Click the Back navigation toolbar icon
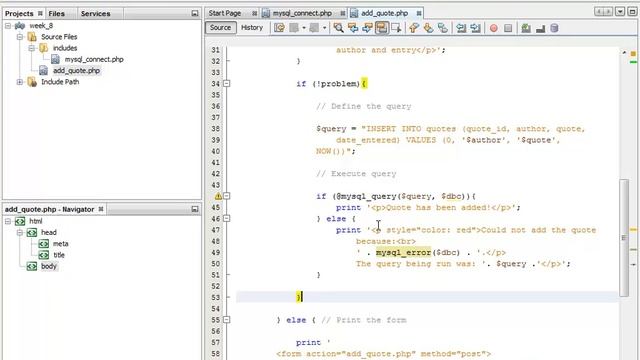The height and width of the screenshot is (360, 640). pos(294,28)
